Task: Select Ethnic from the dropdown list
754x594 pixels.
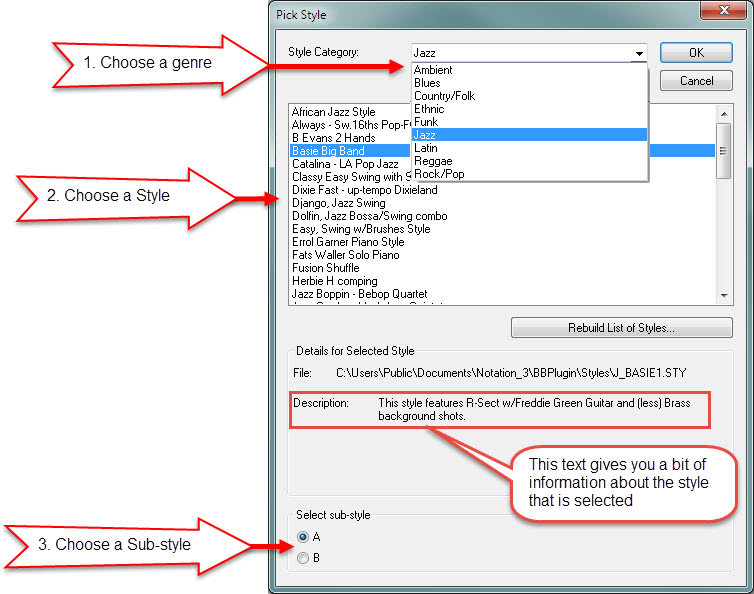Action: pos(429,109)
